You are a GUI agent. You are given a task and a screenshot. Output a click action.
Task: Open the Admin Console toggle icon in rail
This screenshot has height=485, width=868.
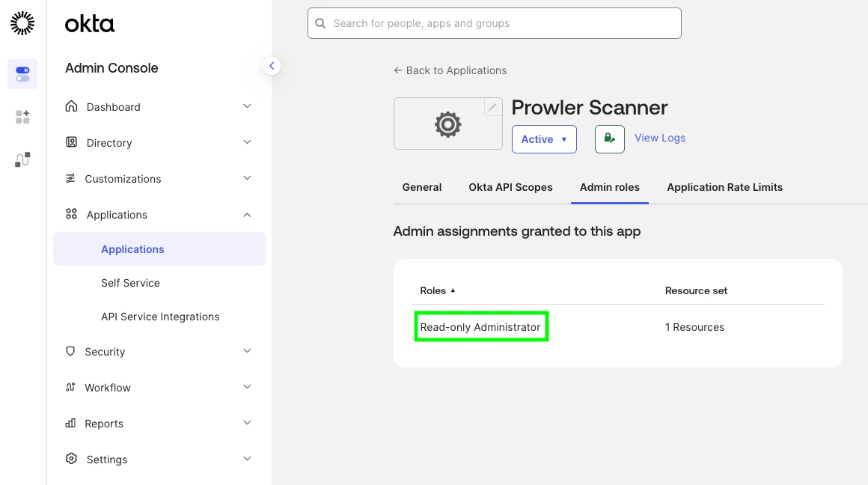coord(22,74)
